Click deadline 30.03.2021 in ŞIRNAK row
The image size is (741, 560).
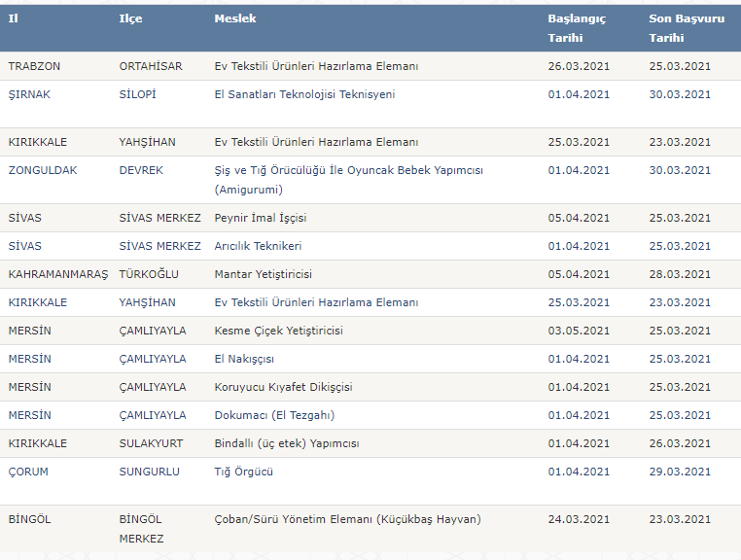(680, 94)
